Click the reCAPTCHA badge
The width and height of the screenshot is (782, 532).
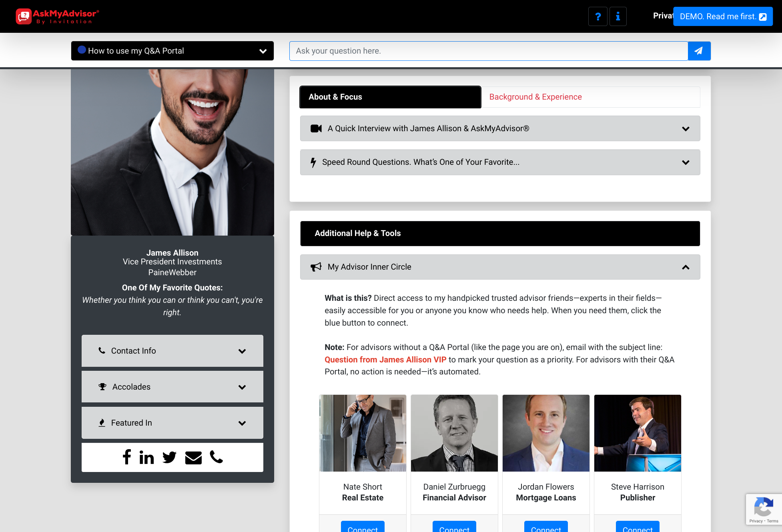tap(764, 509)
